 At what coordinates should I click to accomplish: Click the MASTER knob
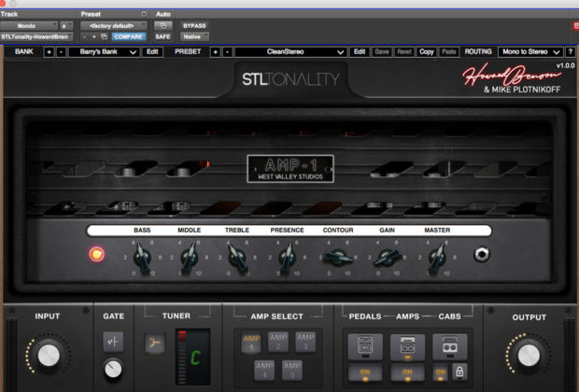pos(437,257)
